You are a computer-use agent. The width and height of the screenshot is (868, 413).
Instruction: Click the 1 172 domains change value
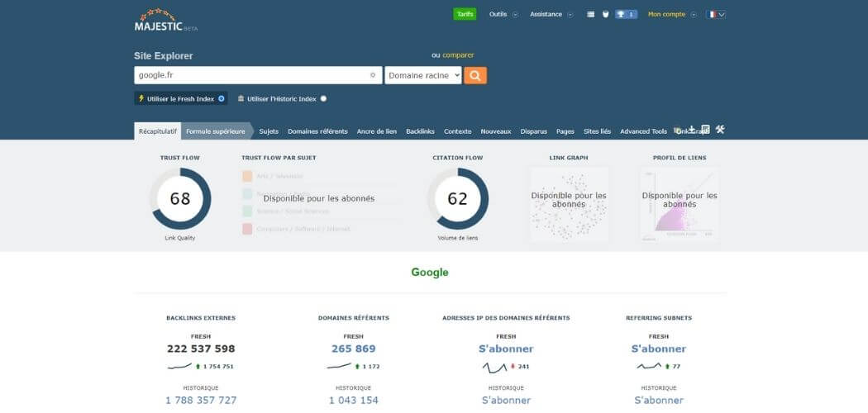pos(371,367)
